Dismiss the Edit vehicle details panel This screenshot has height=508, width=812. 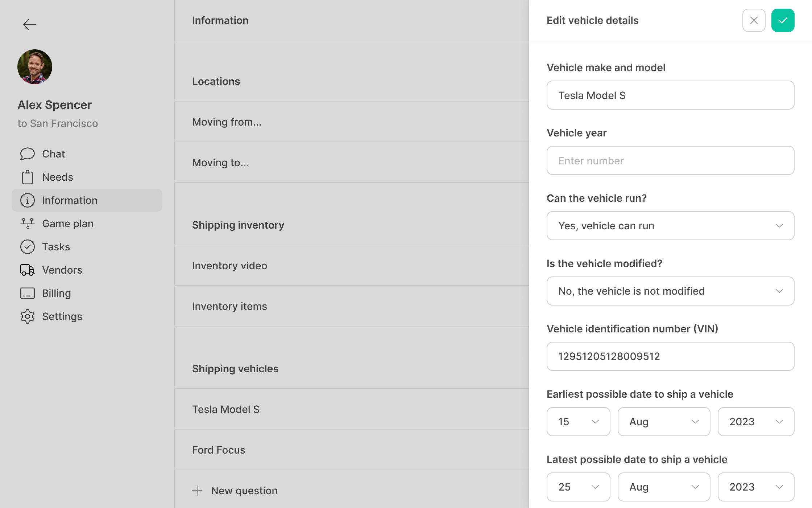(x=754, y=20)
